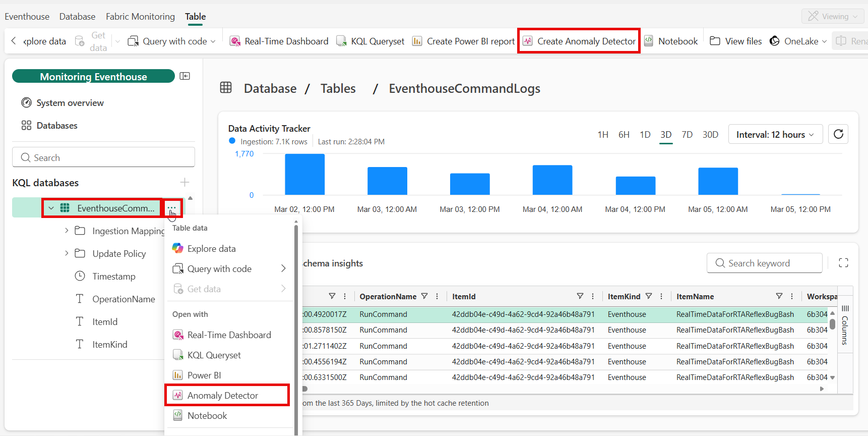Open the more options ellipsis for EventhouseComm...

tap(172, 208)
